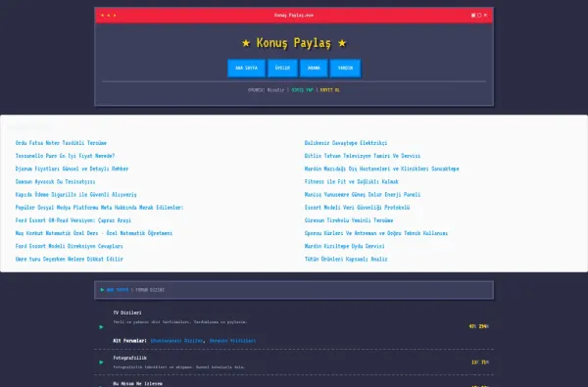Screen dimensions: 588x387
Task: Go to ANA SAYFA in the breadcrumb
Action: point(118,290)
